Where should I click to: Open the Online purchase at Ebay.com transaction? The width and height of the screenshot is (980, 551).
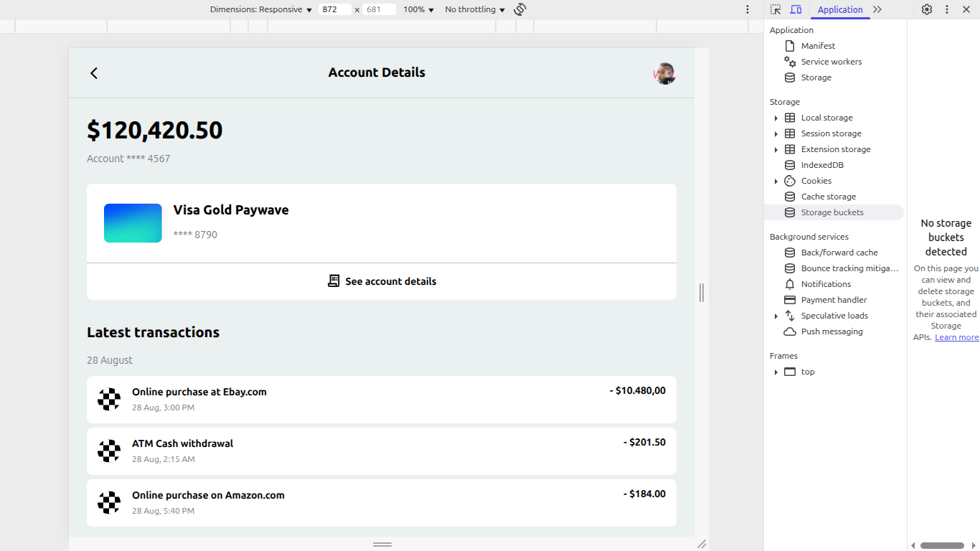point(382,400)
